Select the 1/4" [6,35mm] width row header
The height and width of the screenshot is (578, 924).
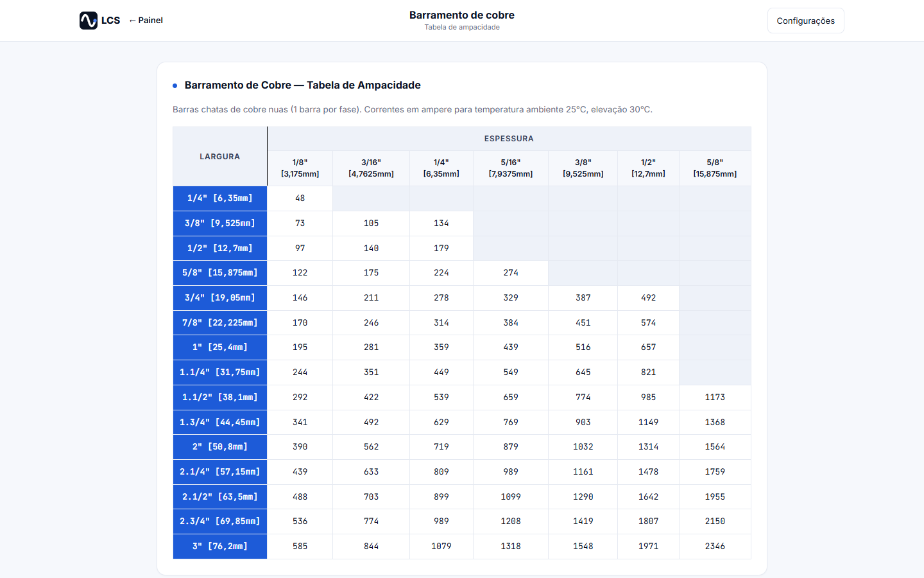pyautogui.click(x=220, y=198)
